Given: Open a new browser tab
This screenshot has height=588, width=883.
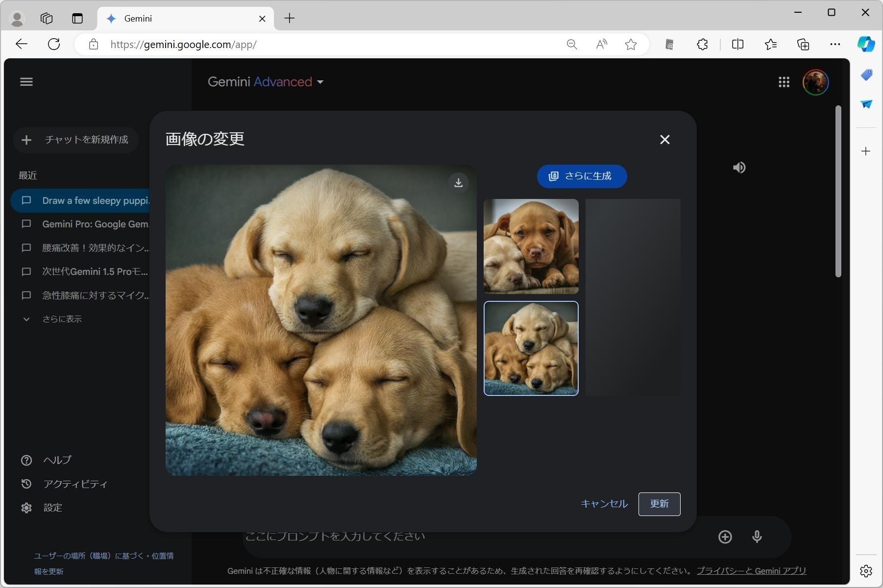Looking at the screenshot, I should coord(290,19).
